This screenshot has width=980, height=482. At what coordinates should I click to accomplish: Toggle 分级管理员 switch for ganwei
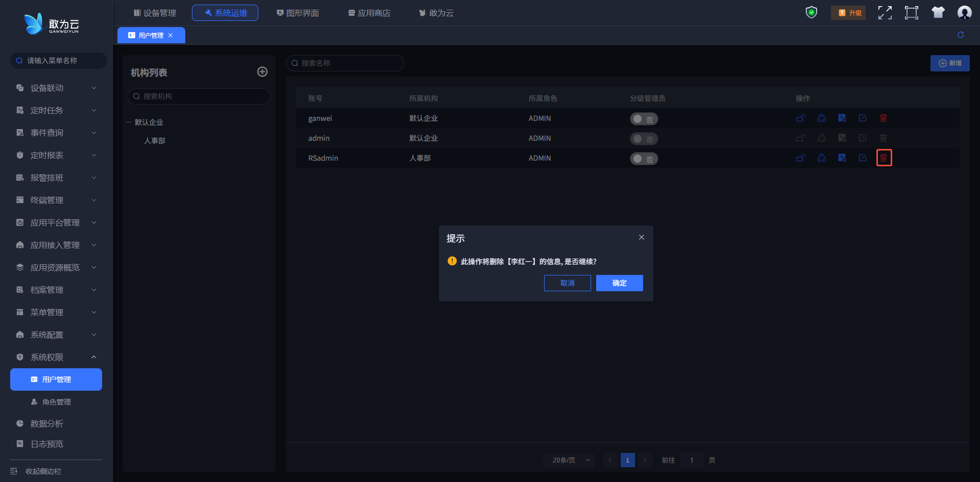click(x=644, y=119)
